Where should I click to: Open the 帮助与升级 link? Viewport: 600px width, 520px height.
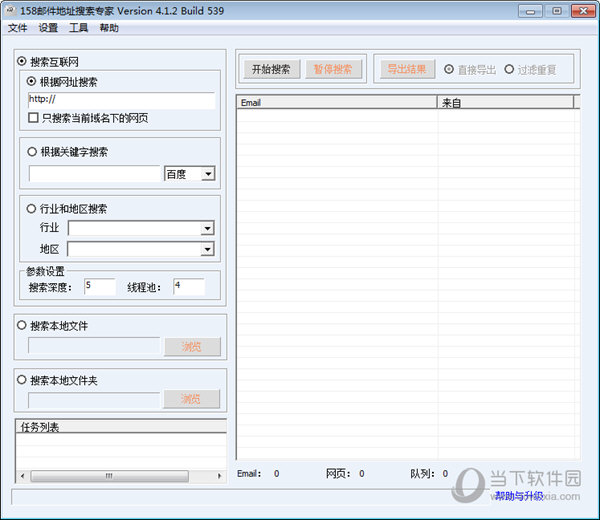519,496
